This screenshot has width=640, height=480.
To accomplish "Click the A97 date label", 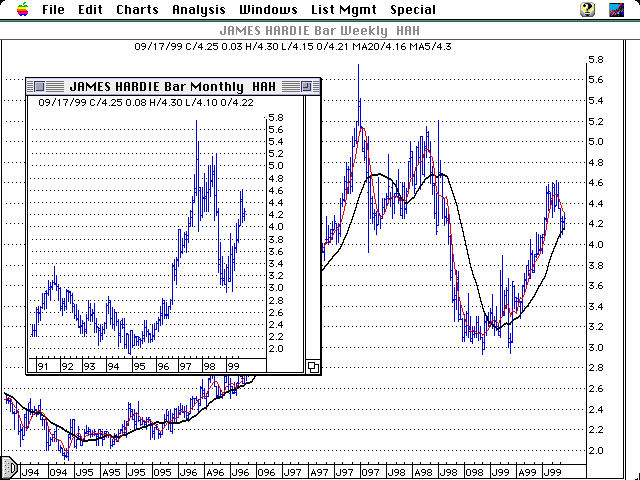I will 319,473.
